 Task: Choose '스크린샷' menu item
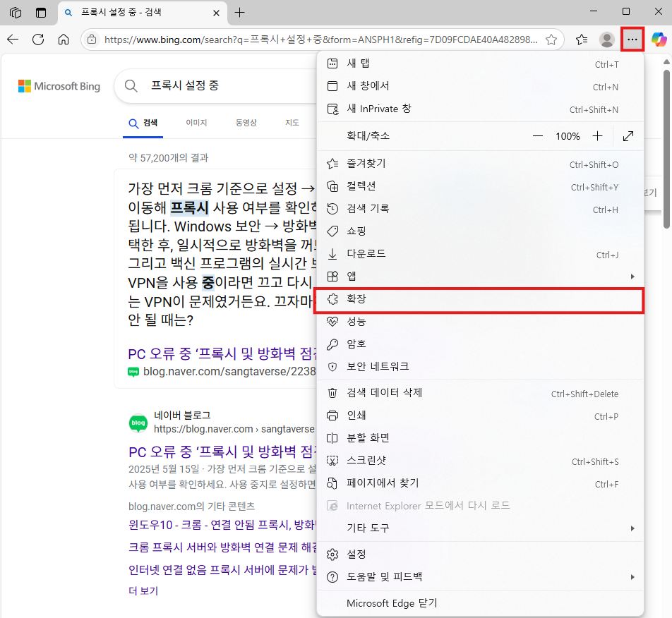(x=480, y=461)
